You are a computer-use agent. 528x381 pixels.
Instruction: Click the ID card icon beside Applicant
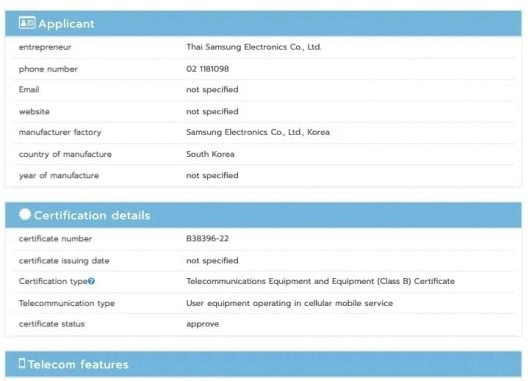pos(27,23)
